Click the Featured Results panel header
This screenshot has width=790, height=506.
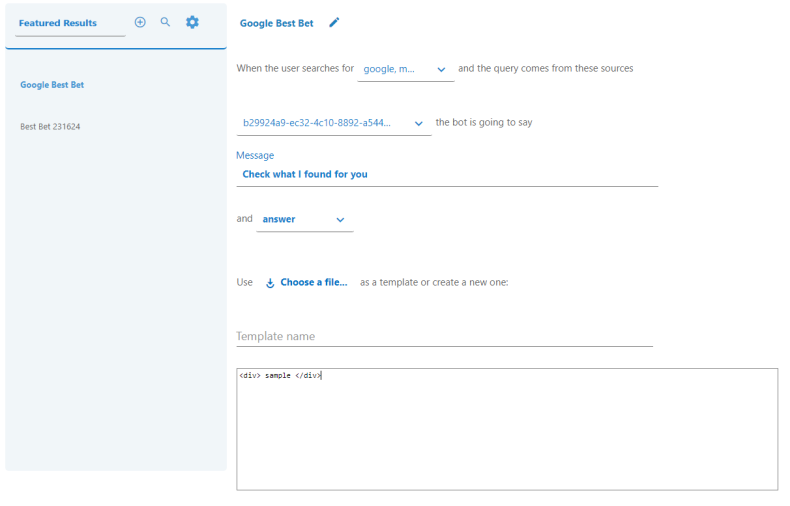tap(58, 23)
